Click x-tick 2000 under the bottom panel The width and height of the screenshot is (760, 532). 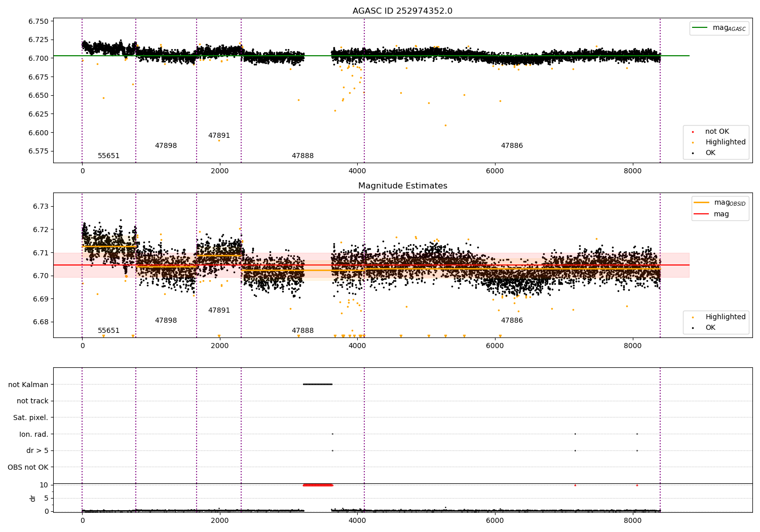point(220,520)
